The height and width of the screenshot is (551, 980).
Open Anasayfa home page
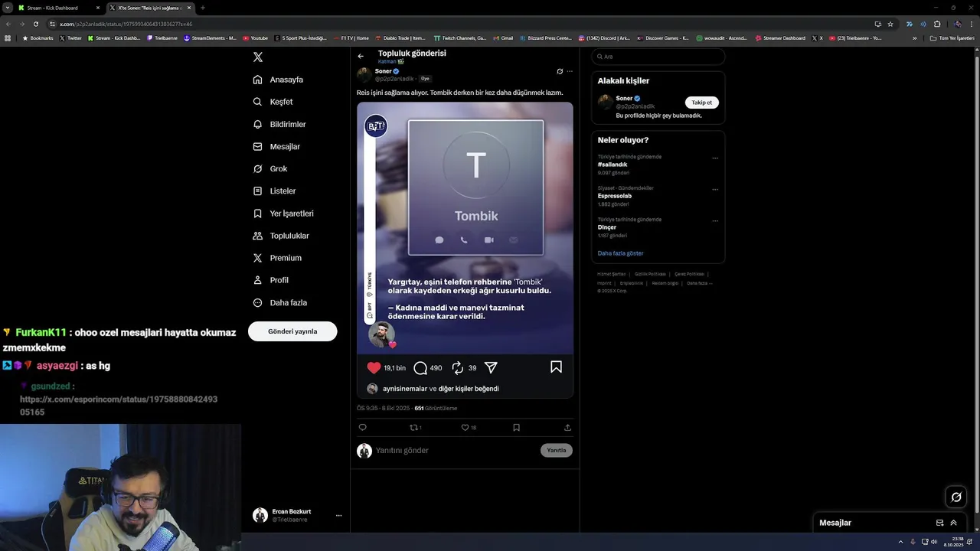tap(278, 80)
